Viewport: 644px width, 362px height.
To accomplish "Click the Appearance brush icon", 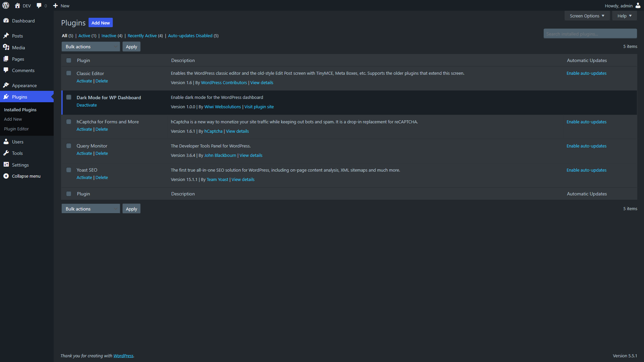I will click(x=6, y=85).
